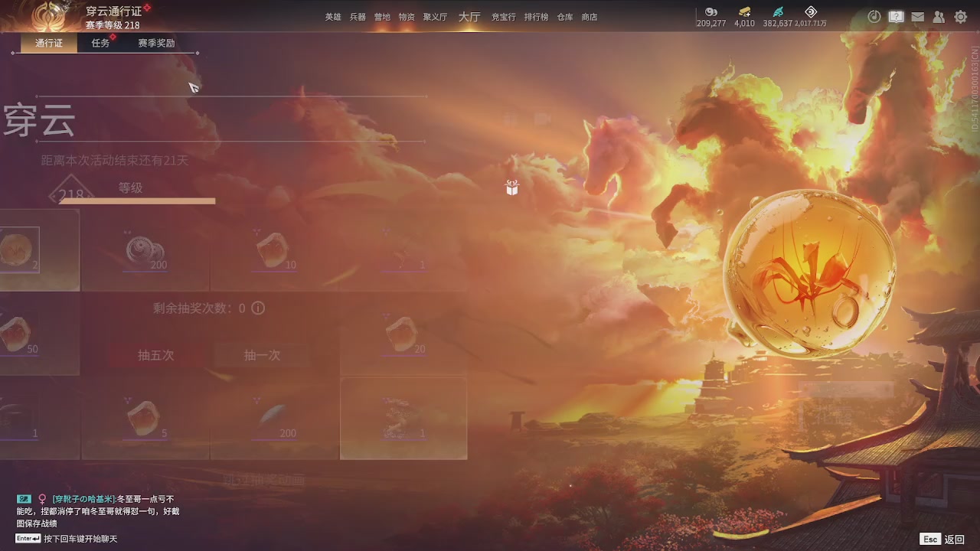This screenshot has height=551, width=980.
Task: Select the blue feather reward showing 200
Action: coord(274,419)
